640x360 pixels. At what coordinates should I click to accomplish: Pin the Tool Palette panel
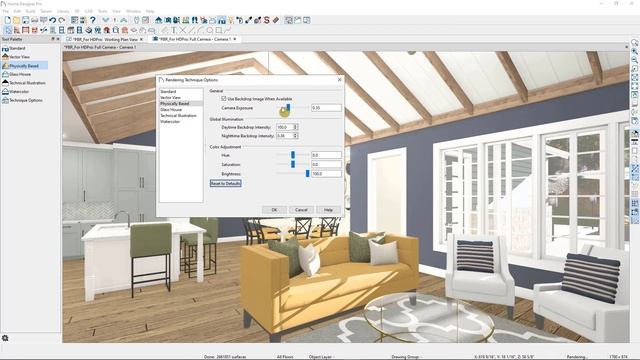click(53, 39)
